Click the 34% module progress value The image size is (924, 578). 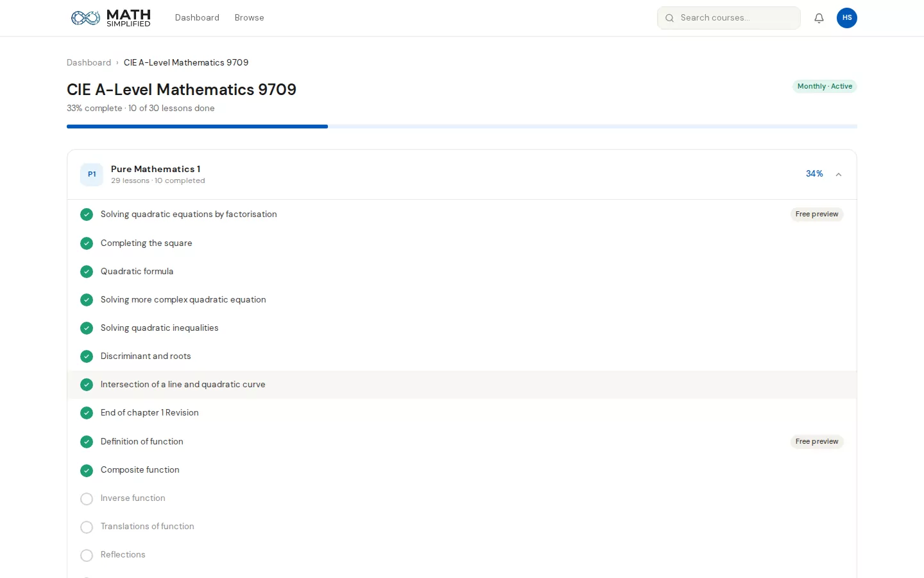(x=814, y=174)
